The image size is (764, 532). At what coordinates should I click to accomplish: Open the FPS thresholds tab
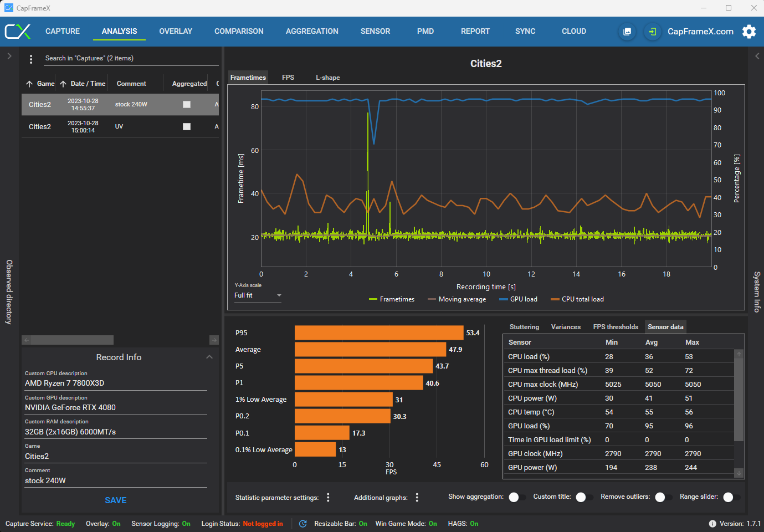point(616,327)
